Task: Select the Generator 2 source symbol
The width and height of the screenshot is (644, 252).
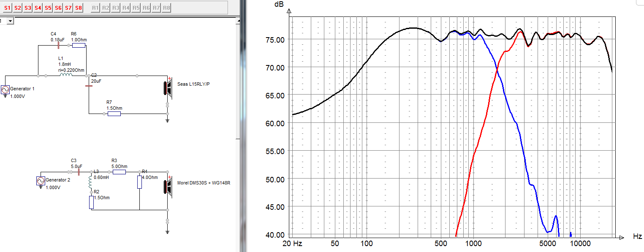Action: [x=41, y=182]
